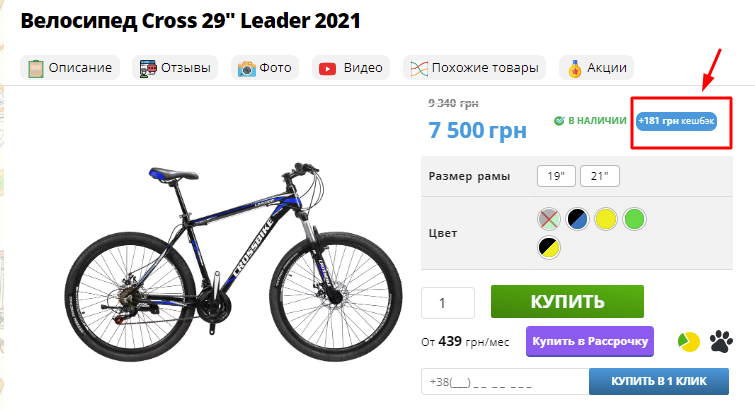Viewport: 755px width, 410px height.
Task: Click the green КУПИТЬ button
Action: (567, 302)
